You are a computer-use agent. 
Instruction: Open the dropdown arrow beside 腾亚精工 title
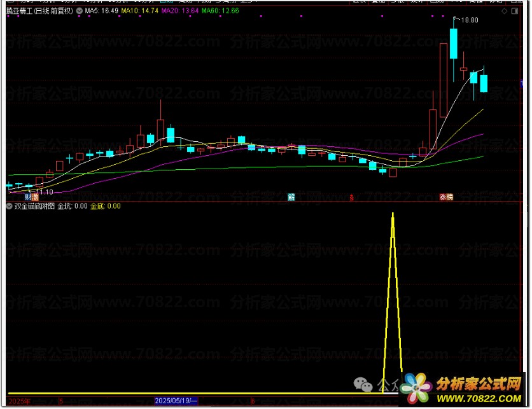[80, 11]
